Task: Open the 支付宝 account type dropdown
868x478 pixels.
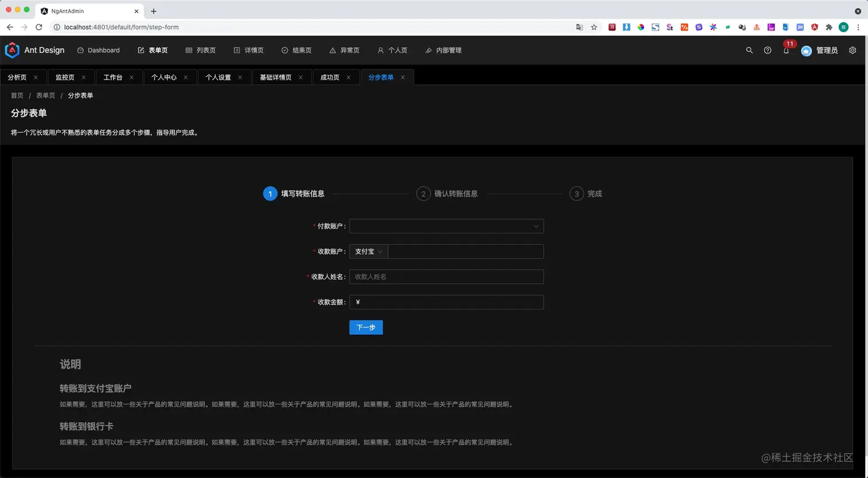Action: (x=369, y=252)
